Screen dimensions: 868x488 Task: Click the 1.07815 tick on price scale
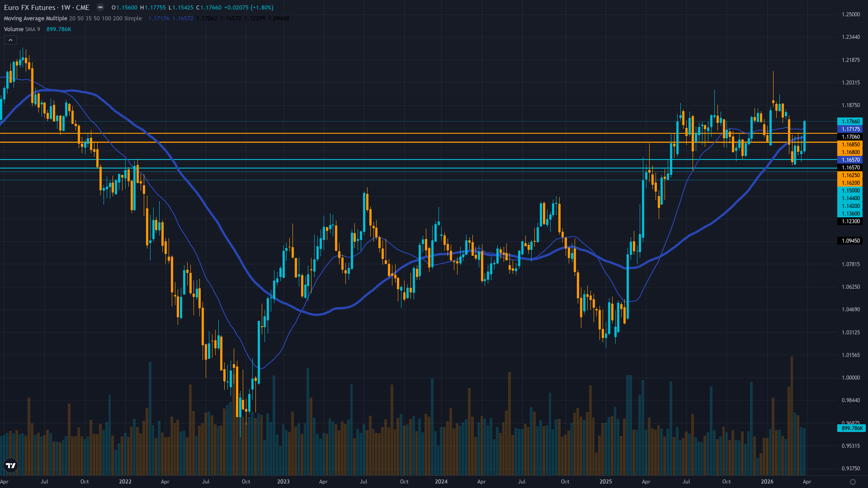click(851, 264)
